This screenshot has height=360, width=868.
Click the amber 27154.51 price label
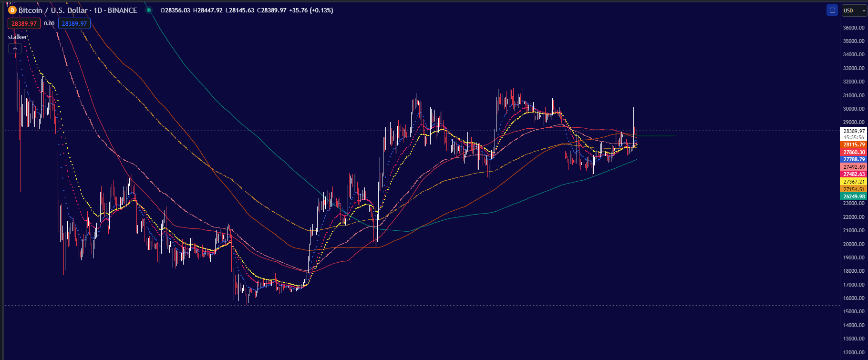(853, 189)
